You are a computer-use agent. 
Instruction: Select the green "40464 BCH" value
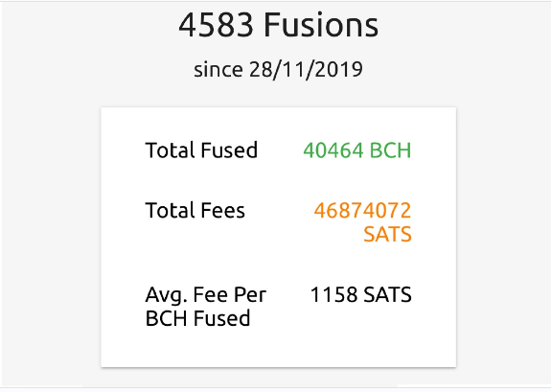[x=357, y=150]
